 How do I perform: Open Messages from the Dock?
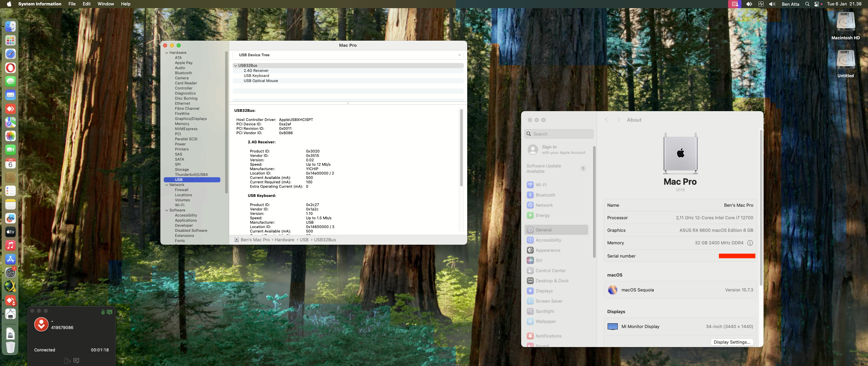click(11, 81)
